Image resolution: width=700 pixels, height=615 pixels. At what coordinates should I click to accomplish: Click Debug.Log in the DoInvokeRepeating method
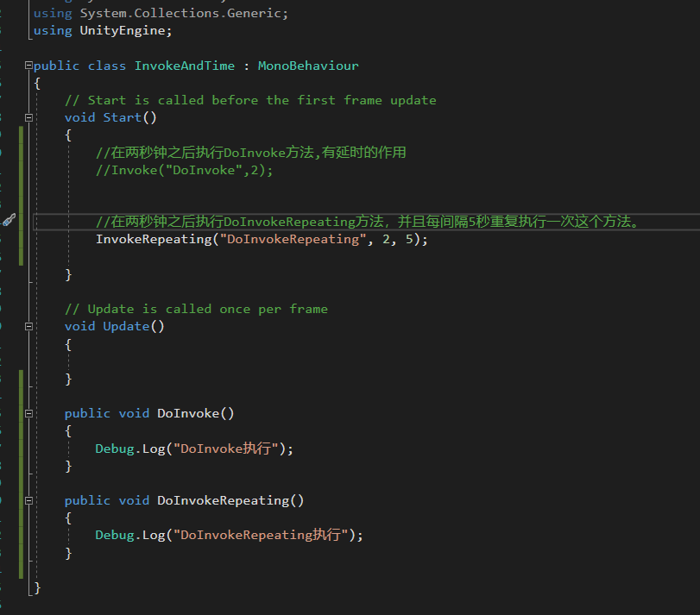(x=129, y=535)
